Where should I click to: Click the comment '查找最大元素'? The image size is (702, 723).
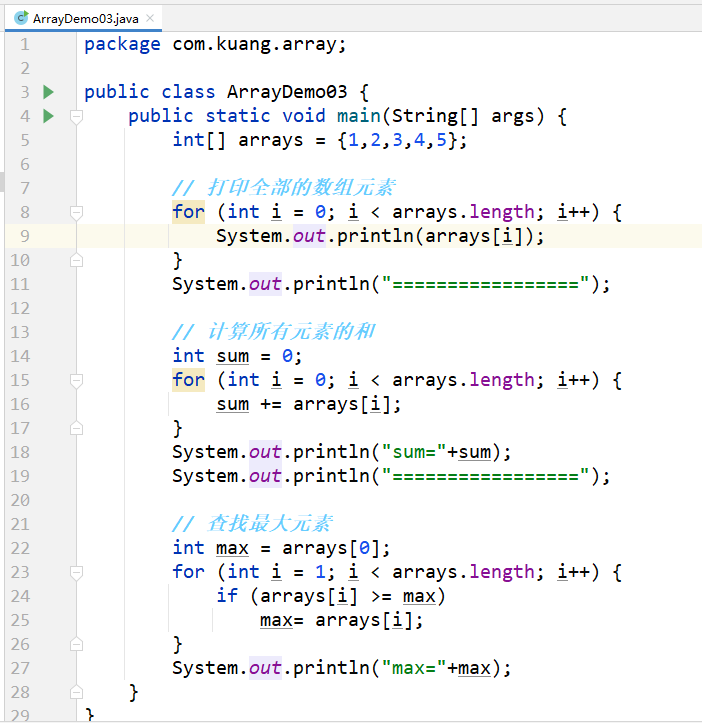(x=270, y=524)
